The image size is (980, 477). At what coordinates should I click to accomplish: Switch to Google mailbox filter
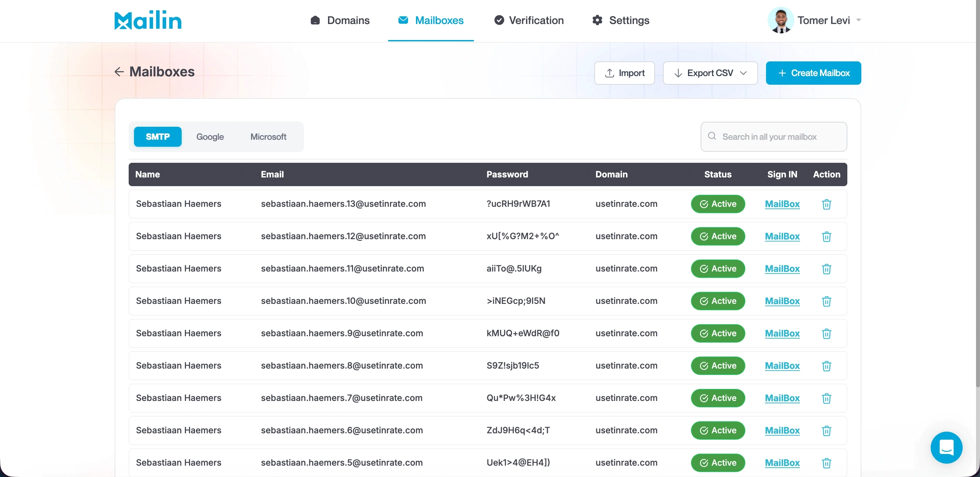(210, 137)
